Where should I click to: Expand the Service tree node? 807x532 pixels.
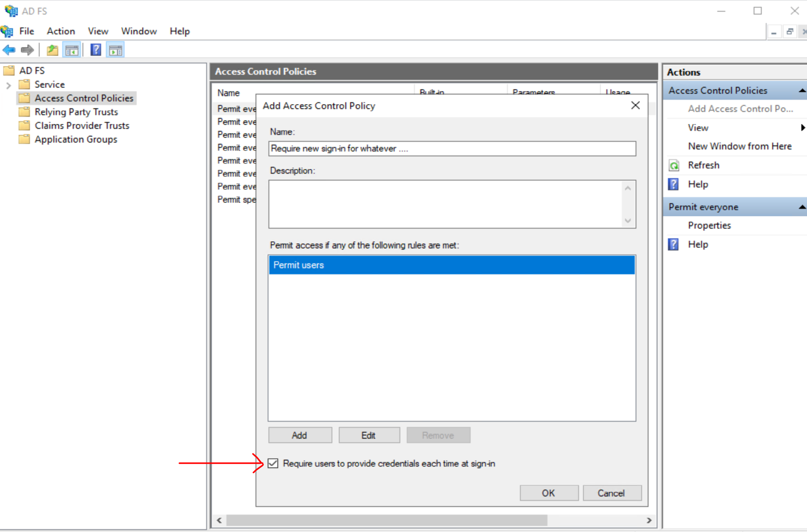(x=8, y=85)
